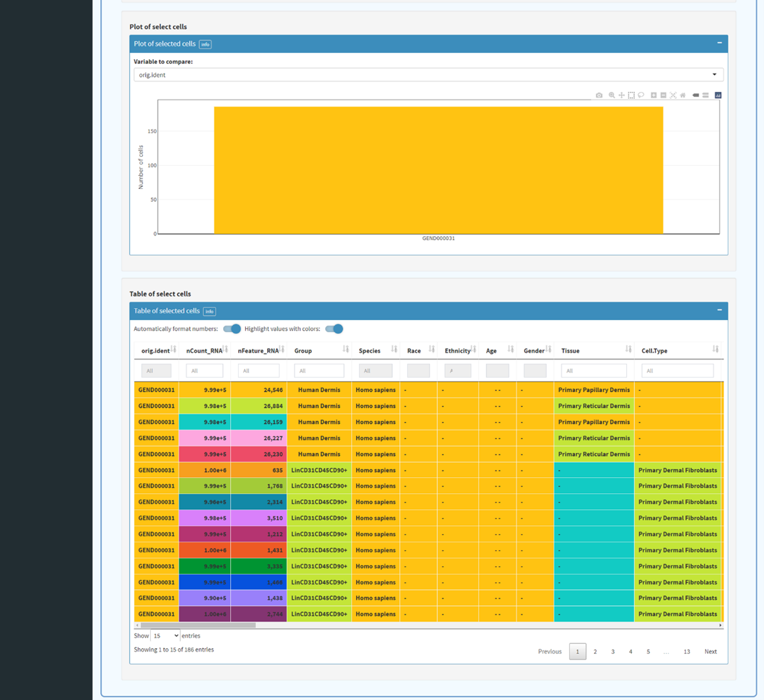The width and height of the screenshot is (764, 700).
Task: Reset axes with the home icon
Action: tap(683, 95)
